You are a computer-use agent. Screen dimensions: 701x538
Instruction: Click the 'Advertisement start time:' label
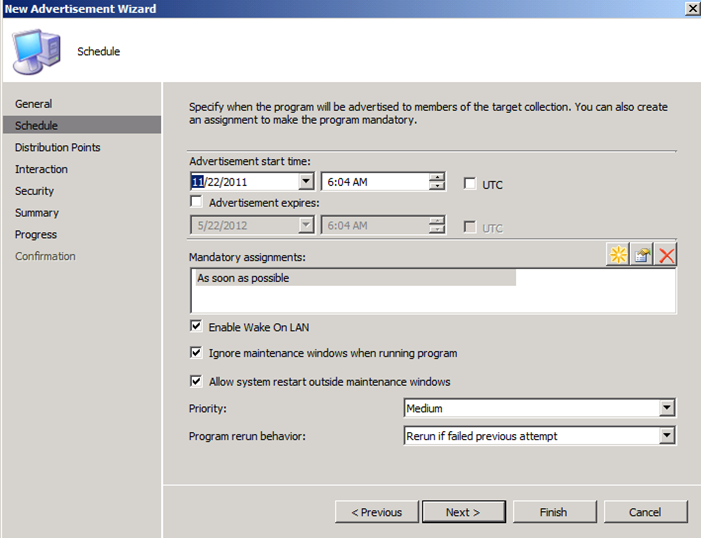[249, 161]
